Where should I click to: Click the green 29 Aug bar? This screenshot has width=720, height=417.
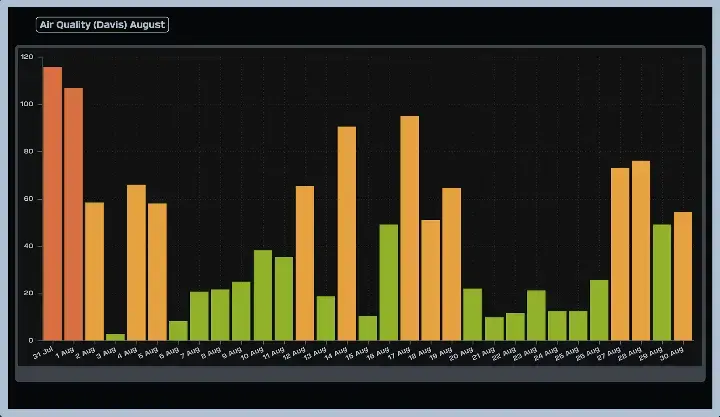coord(662,282)
